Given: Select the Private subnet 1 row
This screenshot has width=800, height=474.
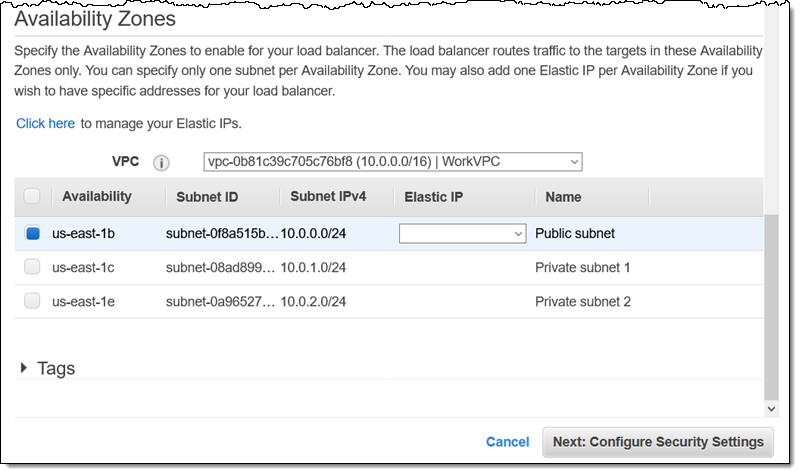Looking at the screenshot, I should [x=582, y=267].
